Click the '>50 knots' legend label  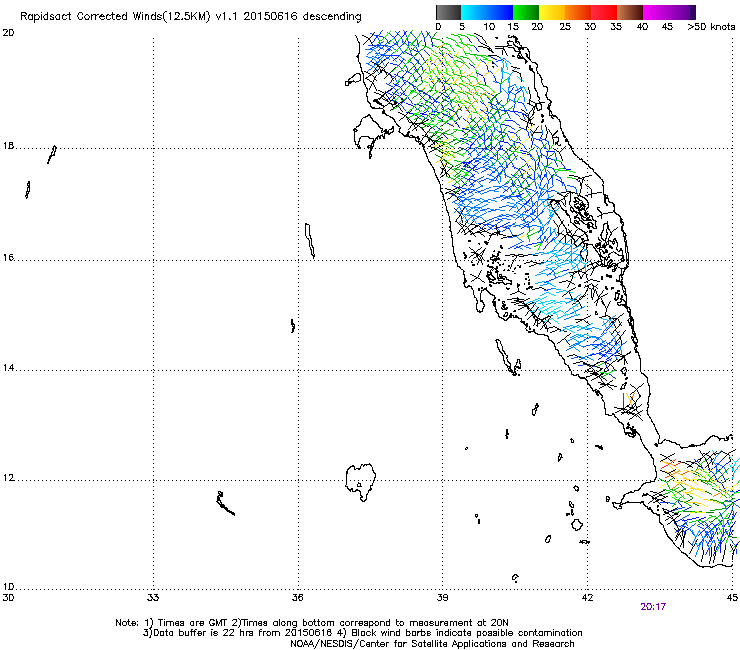pos(711,26)
